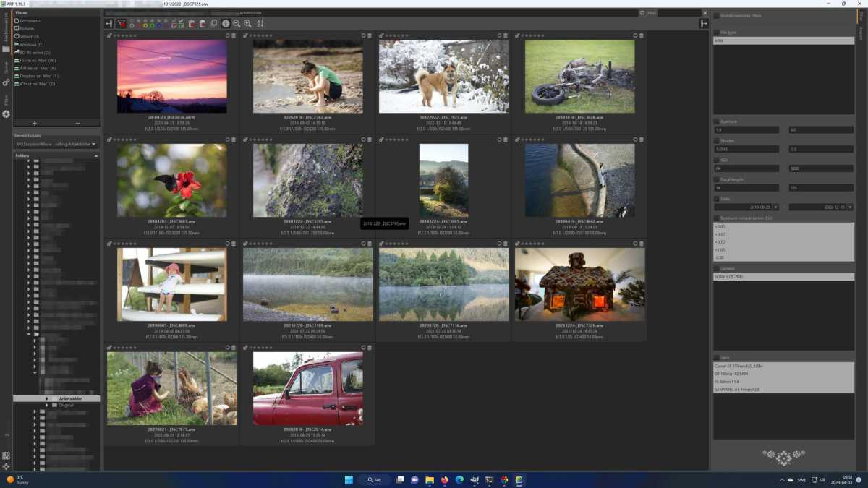Image resolution: width=868 pixels, height=488 pixels.
Task: Select the gingerbread house thumbnail
Action: click(x=579, y=284)
